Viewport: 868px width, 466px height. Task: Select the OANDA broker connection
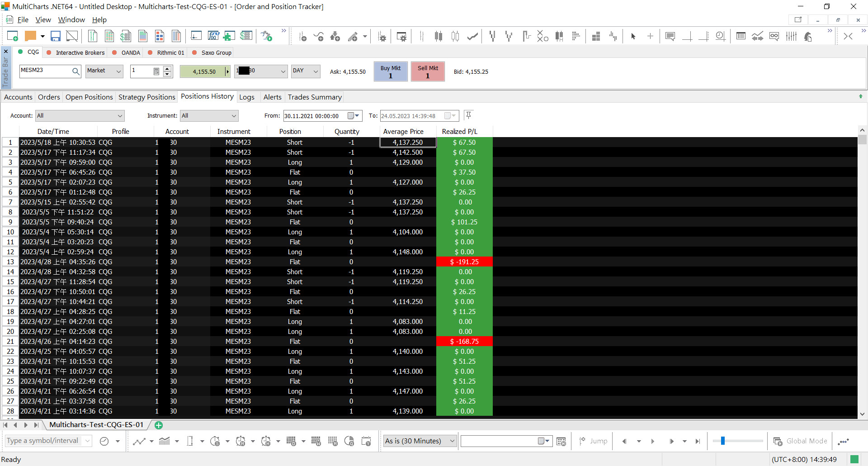click(126, 52)
